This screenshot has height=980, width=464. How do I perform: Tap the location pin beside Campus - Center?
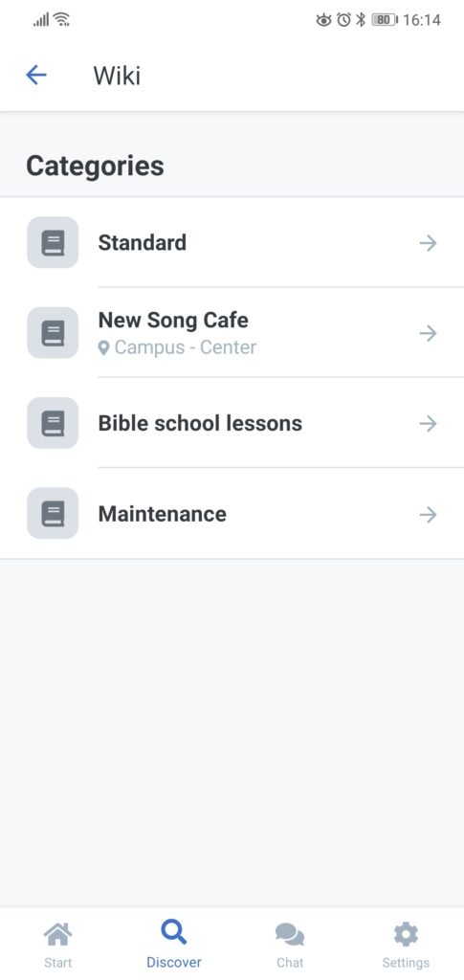coord(103,348)
